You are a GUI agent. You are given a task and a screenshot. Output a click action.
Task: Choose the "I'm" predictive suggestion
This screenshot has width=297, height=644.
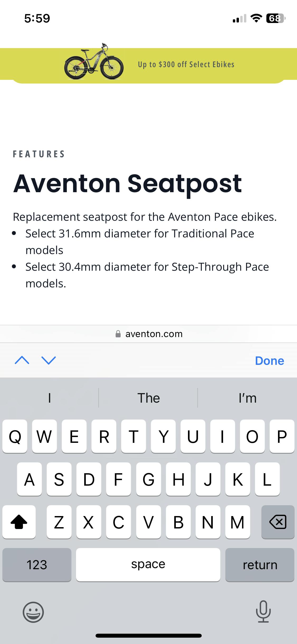coord(247,398)
